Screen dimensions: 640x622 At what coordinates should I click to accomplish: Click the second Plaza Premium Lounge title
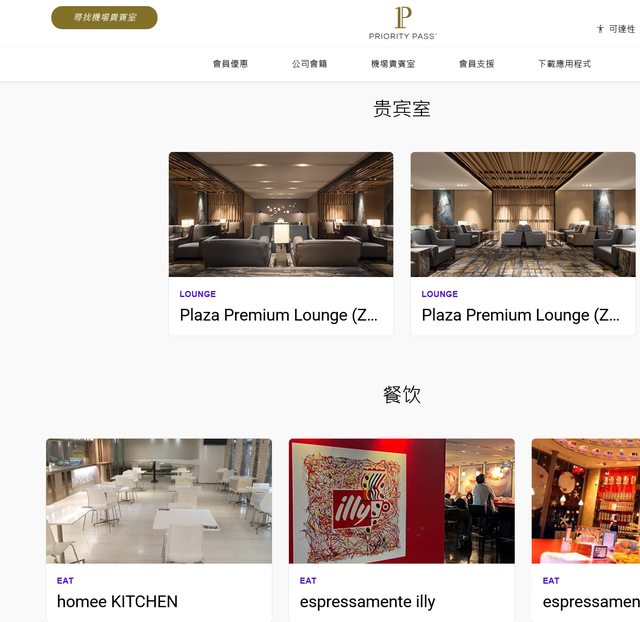[520, 315]
